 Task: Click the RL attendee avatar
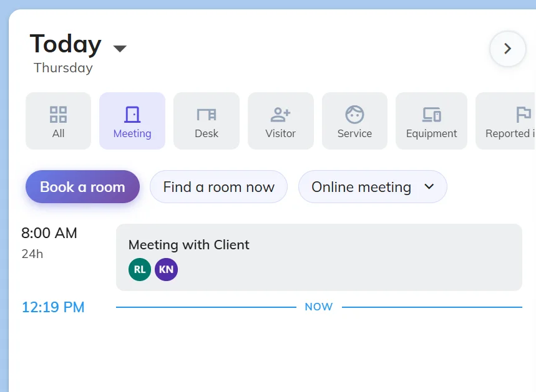[x=140, y=270]
